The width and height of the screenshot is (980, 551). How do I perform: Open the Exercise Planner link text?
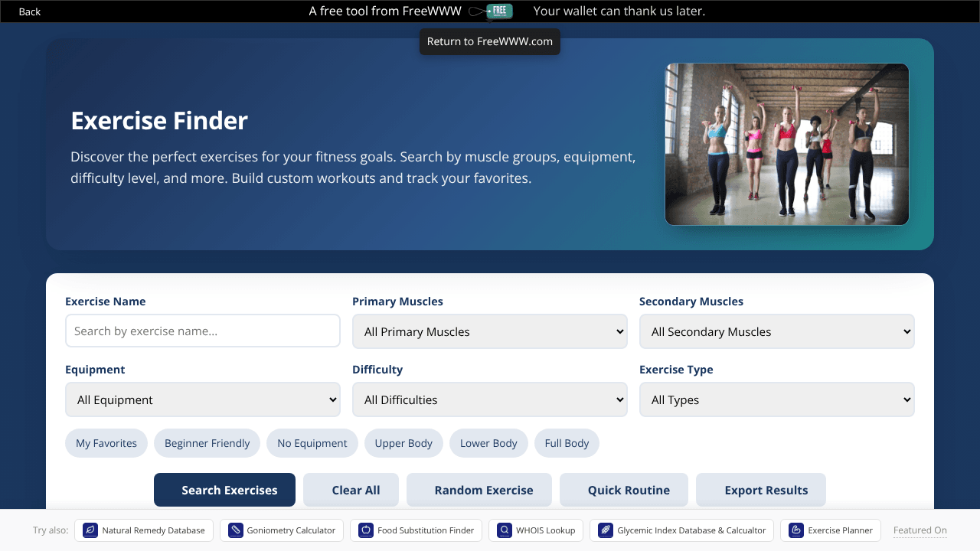pyautogui.click(x=841, y=530)
